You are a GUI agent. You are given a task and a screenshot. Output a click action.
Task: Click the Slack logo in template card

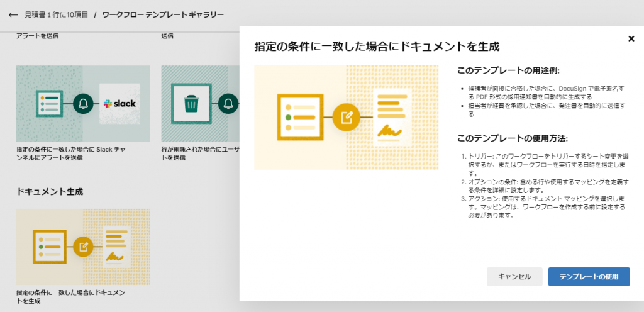[x=119, y=103]
